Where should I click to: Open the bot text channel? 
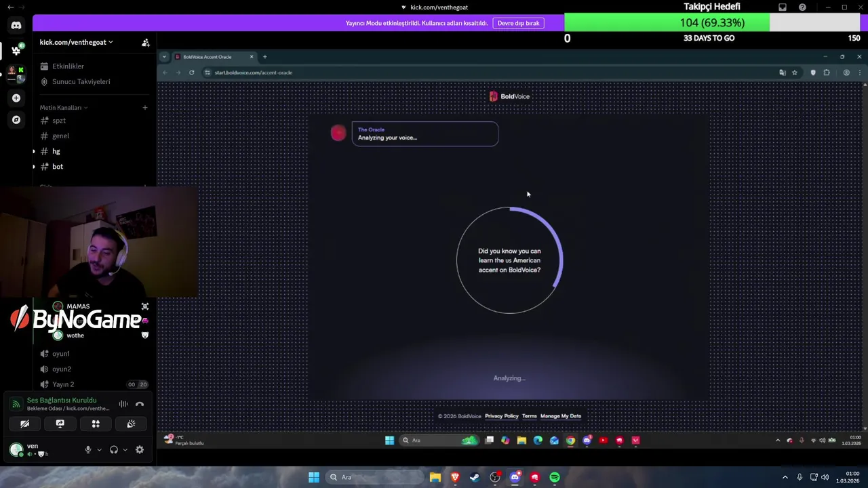(x=58, y=167)
